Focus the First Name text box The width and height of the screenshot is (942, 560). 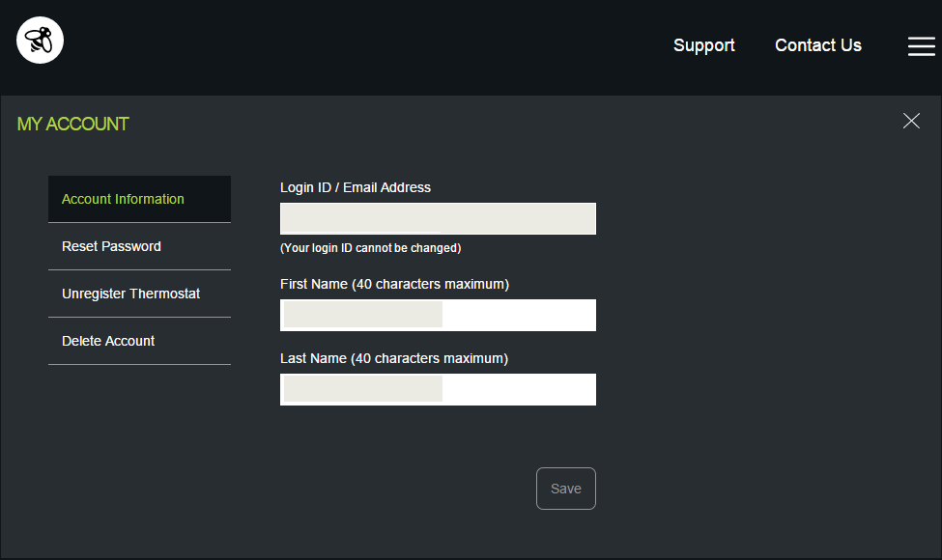(438, 315)
